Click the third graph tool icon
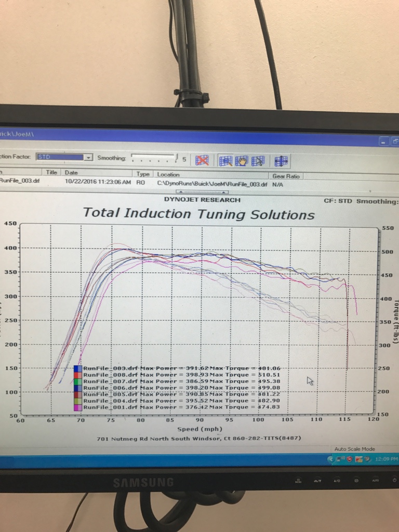This screenshot has height=532, width=399. [258, 161]
